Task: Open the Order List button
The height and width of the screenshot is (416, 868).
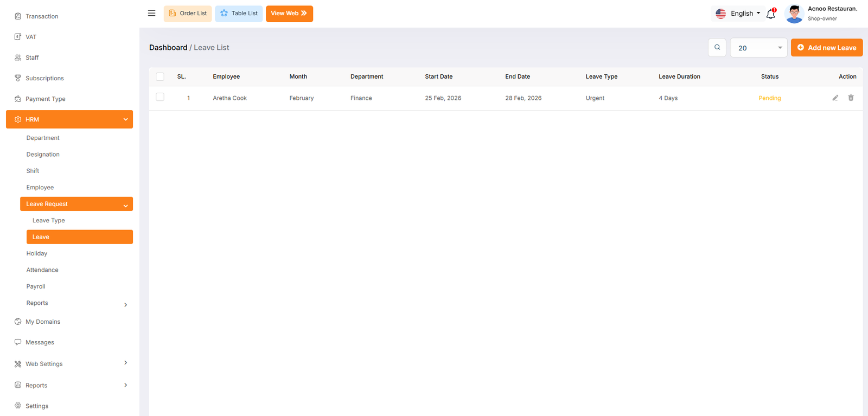Action: [x=188, y=14]
